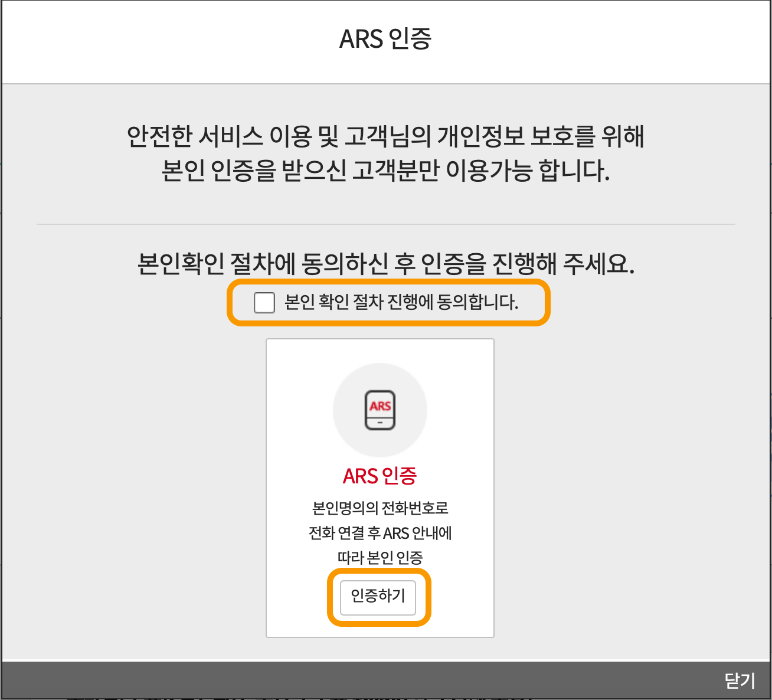Image resolution: width=772 pixels, height=700 pixels.
Task: Close the dialog with 닫기
Action: [740, 681]
